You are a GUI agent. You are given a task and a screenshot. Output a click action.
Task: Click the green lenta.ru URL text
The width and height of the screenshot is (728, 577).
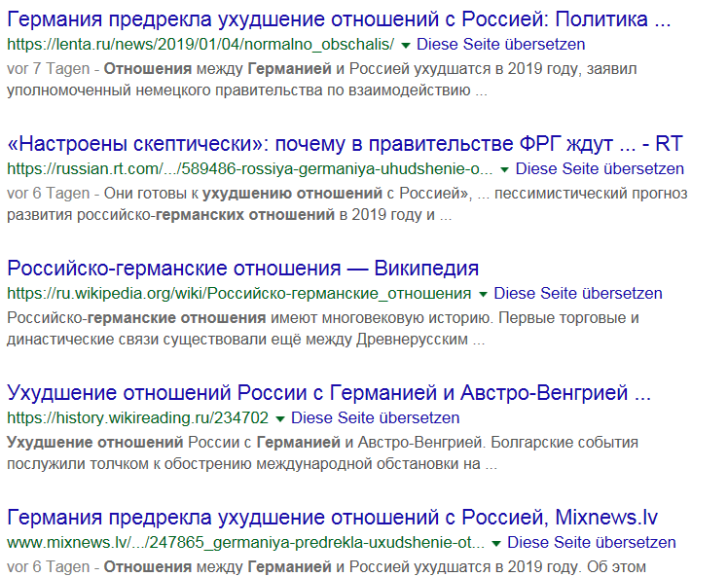pyautogui.click(x=200, y=45)
